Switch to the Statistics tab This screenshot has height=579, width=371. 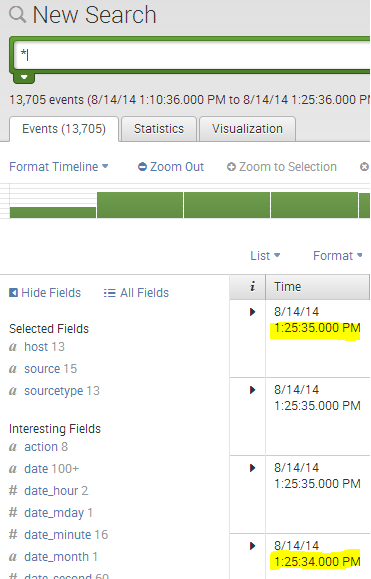pos(159,129)
